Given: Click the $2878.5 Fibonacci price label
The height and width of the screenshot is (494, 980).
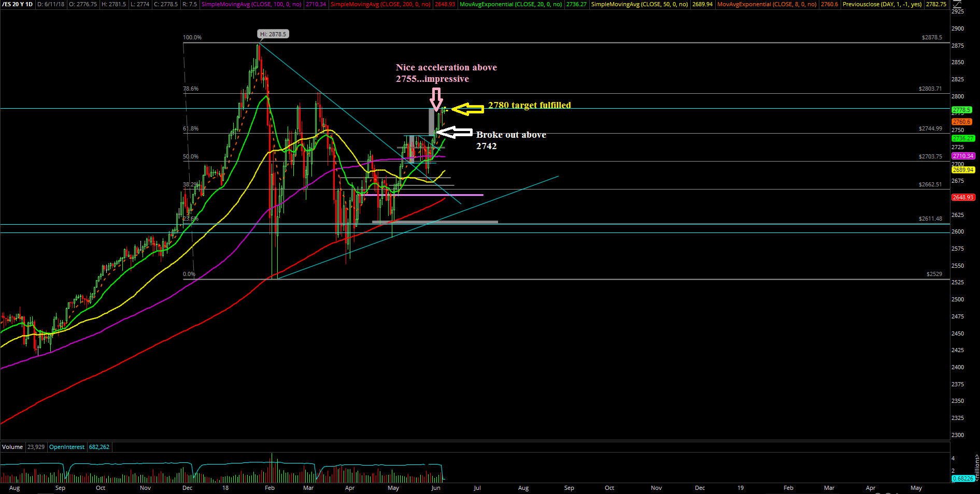Looking at the screenshot, I should click(x=932, y=37).
